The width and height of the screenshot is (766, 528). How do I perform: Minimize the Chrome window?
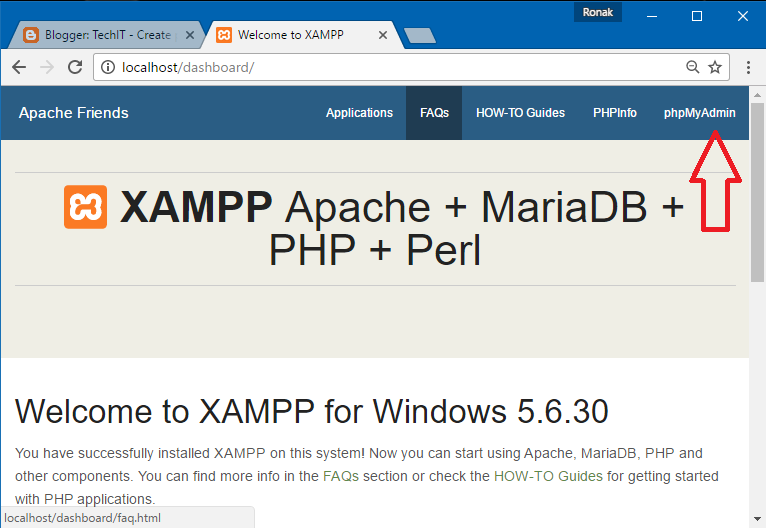652,16
